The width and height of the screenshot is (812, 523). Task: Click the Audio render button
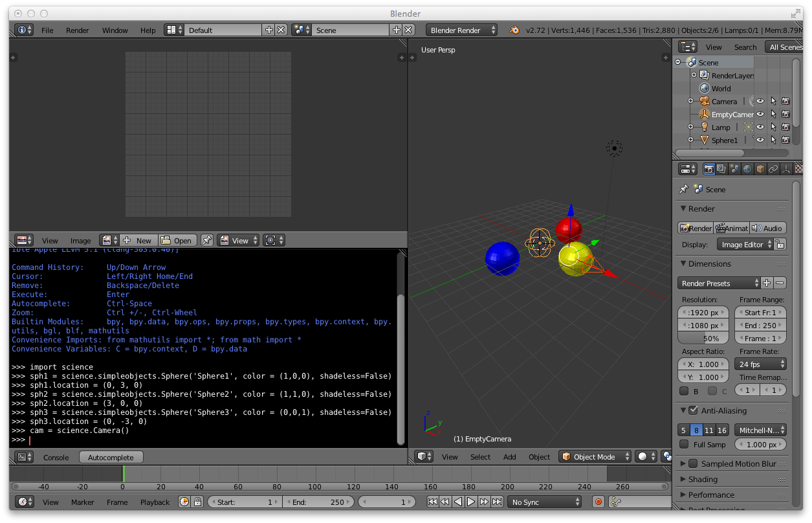[768, 228]
